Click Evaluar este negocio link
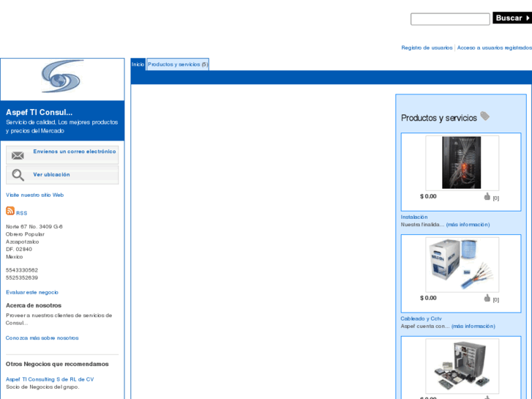This screenshot has height=399, width=532. 32,292
